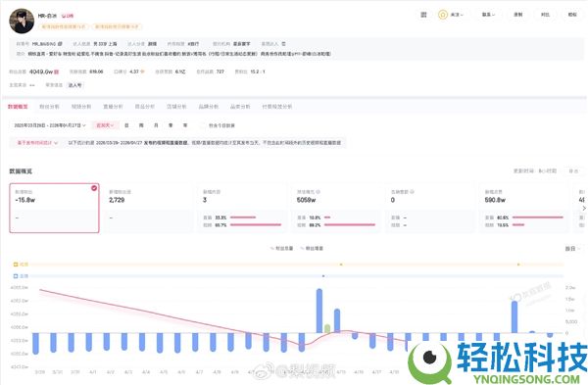Toggle the yellow 视频 checkbox above chart
Viewport: 588px width, 385px height.
16,265
